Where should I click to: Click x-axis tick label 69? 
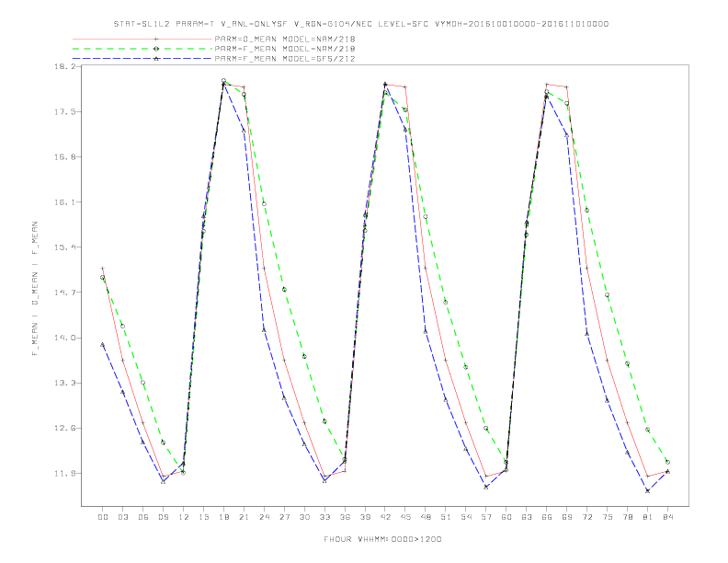coord(567,517)
